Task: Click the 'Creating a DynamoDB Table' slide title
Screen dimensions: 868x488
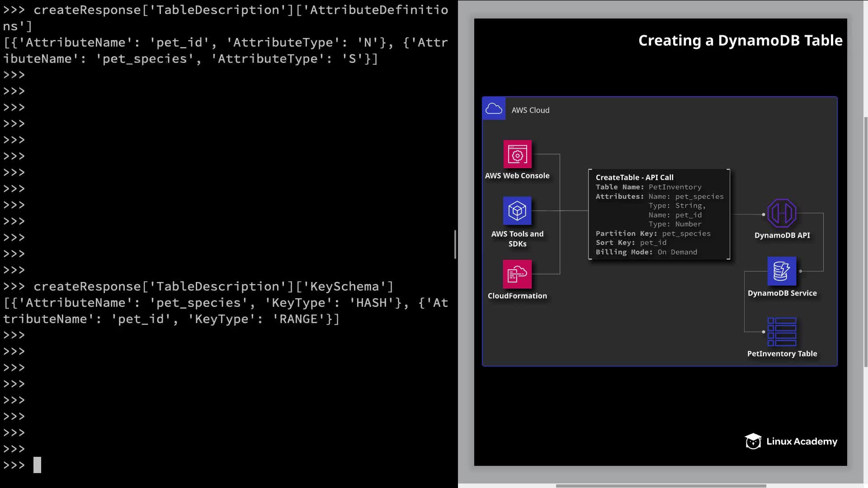Action: point(740,41)
